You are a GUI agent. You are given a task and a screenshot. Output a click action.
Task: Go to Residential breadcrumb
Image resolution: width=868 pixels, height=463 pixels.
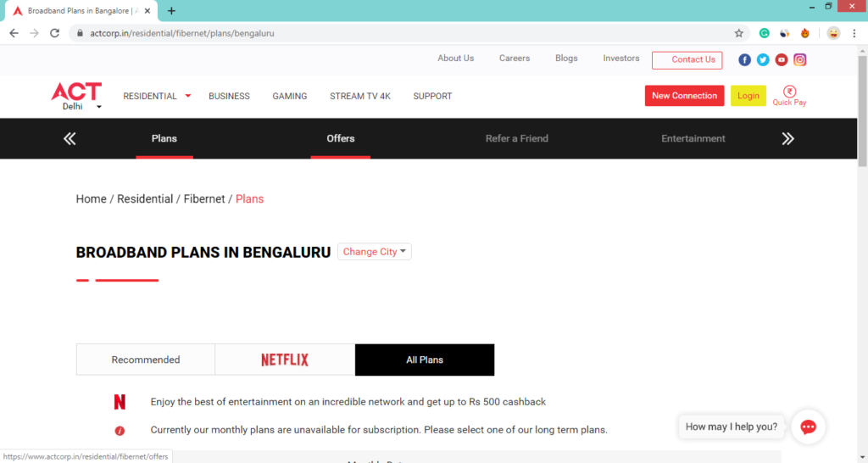[x=145, y=198]
